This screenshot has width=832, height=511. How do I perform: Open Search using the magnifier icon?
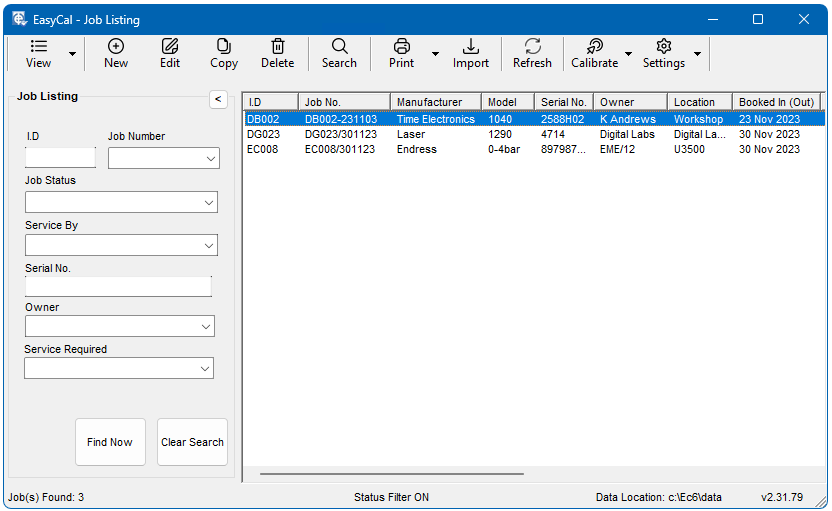339,47
